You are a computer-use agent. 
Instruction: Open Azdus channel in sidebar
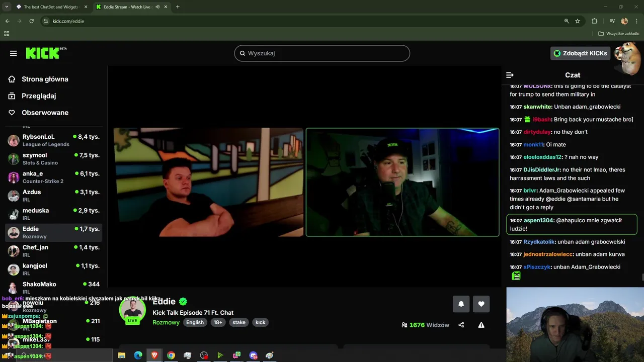[x=53, y=196]
